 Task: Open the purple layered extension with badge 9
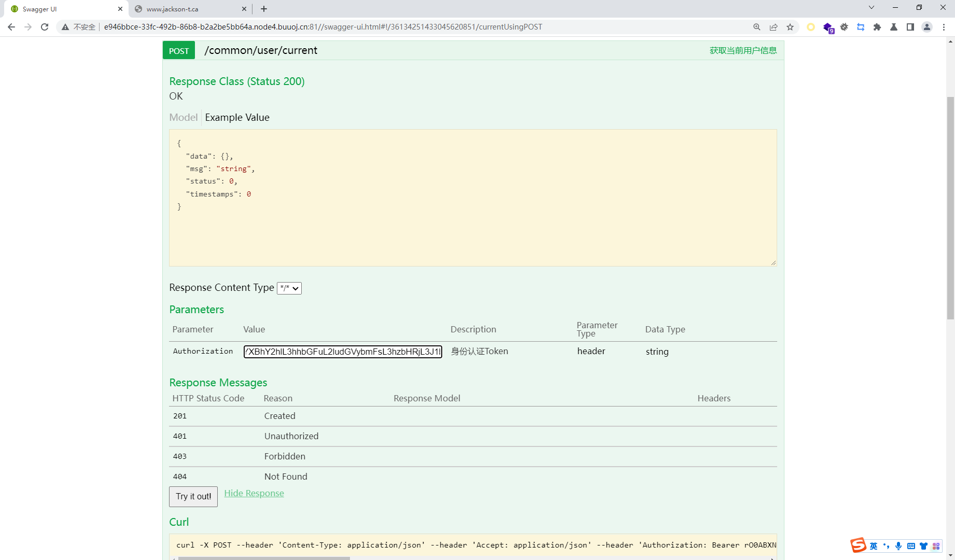click(828, 27)
